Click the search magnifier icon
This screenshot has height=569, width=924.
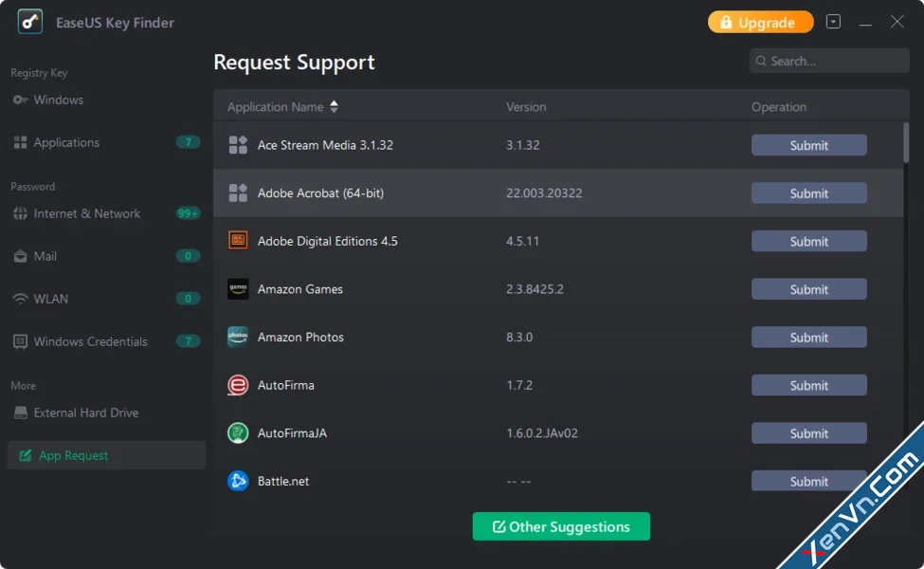point(761,61)
